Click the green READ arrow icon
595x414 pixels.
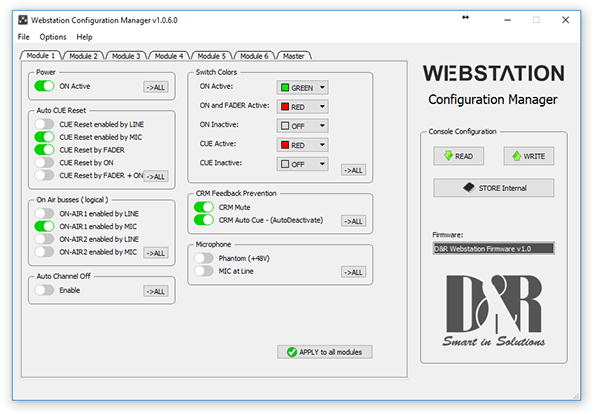pos(449,156)
